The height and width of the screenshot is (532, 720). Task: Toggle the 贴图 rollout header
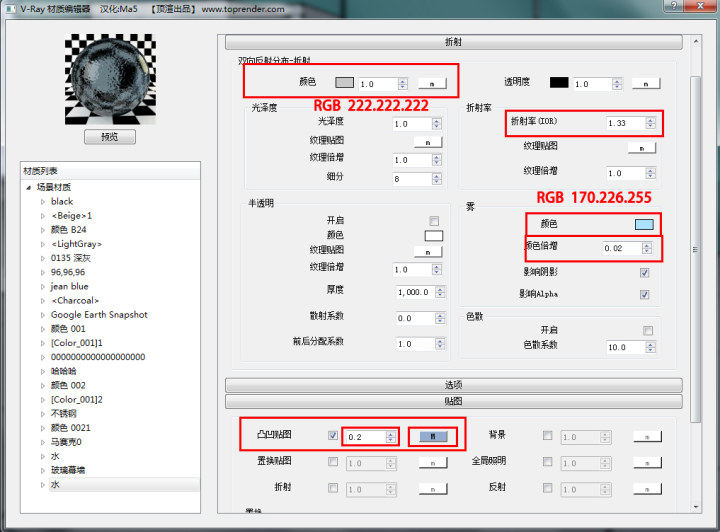[x=454, y=401]
